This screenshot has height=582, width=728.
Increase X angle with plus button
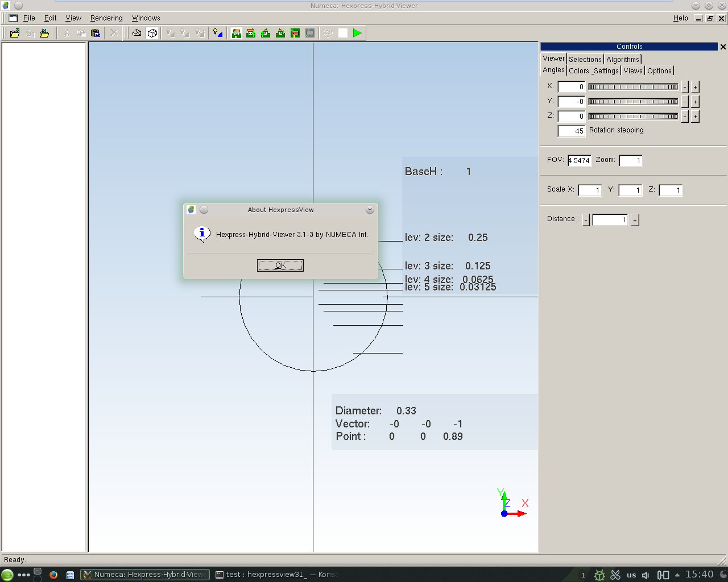(x=695, y=87)
